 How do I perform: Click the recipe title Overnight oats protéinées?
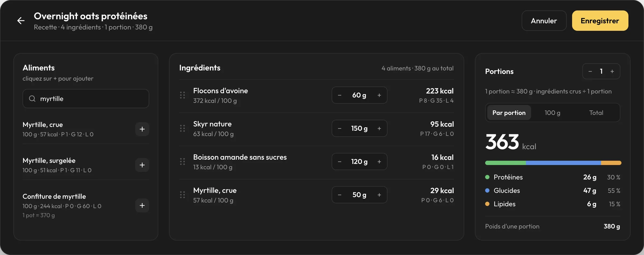coord(90,16)
